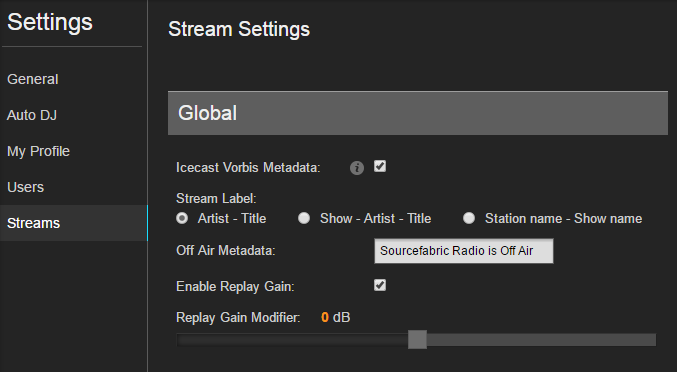The image size is (677, 372).
Task: Click the Replay Gain Modifier slider handle
Action: click(x=418, y=340)
